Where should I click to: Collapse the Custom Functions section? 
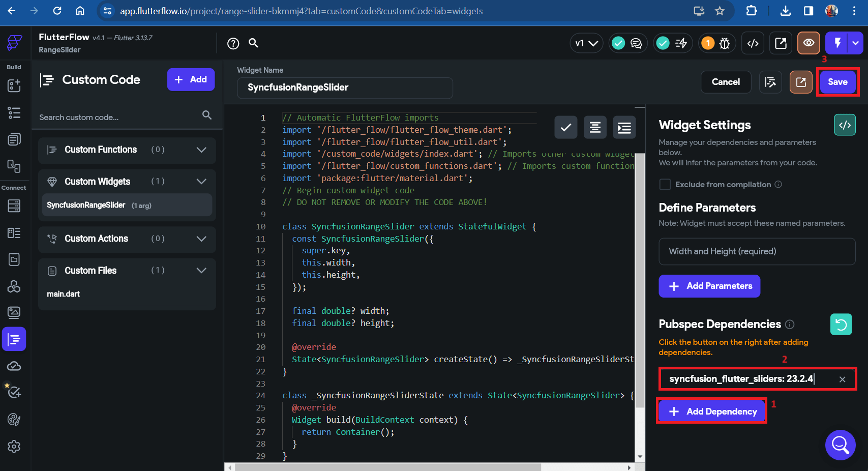(x=201, y=150)
